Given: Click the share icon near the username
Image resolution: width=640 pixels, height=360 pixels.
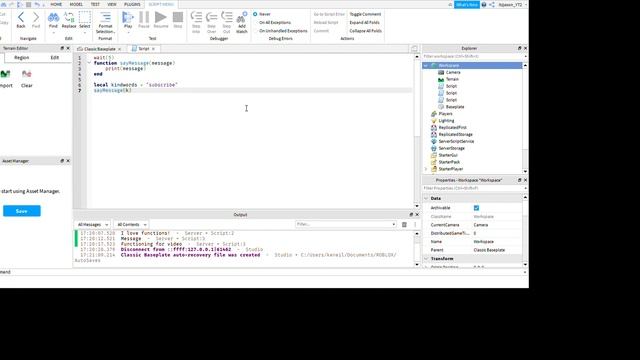Looking at the screenshot, I should click(492, 4).
